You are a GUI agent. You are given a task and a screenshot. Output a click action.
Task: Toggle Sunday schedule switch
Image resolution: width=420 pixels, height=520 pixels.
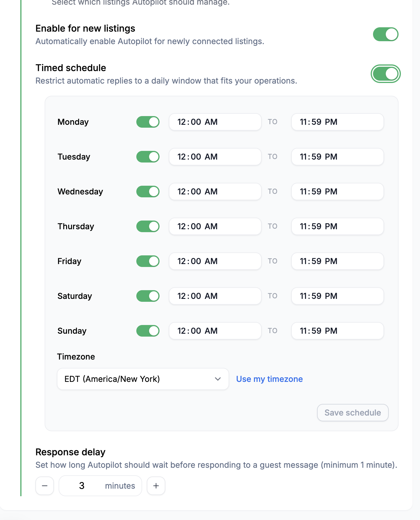148,331
